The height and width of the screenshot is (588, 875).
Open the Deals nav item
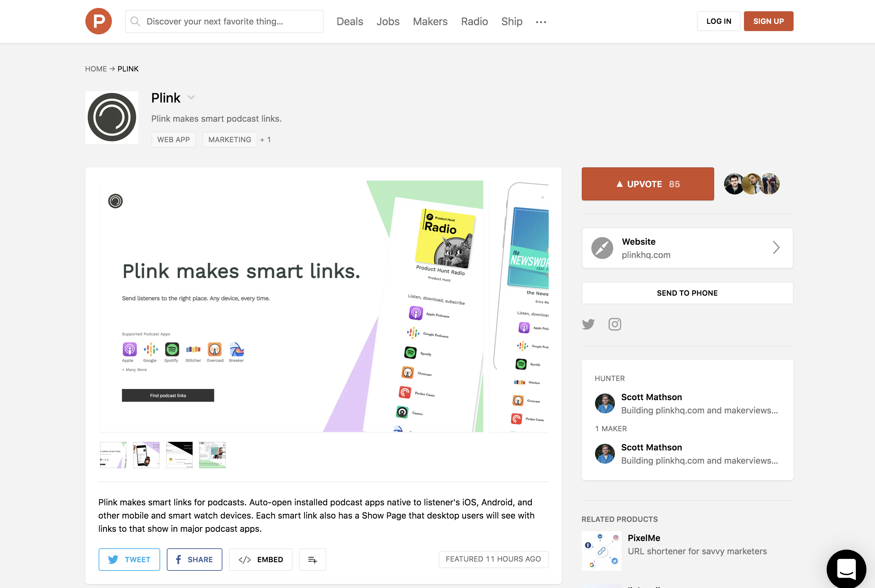tap(350, 21)
